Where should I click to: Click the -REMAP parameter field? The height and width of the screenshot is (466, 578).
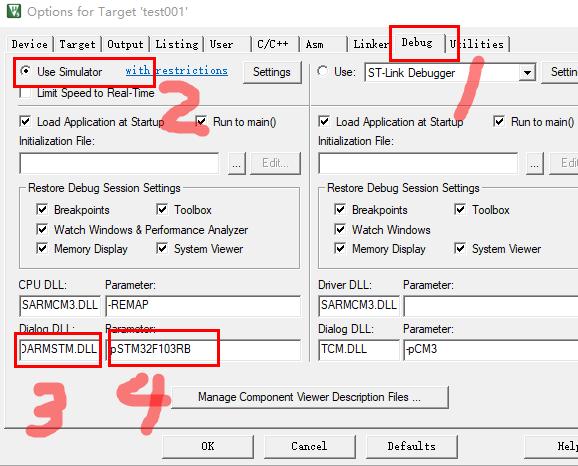[203, 305]
